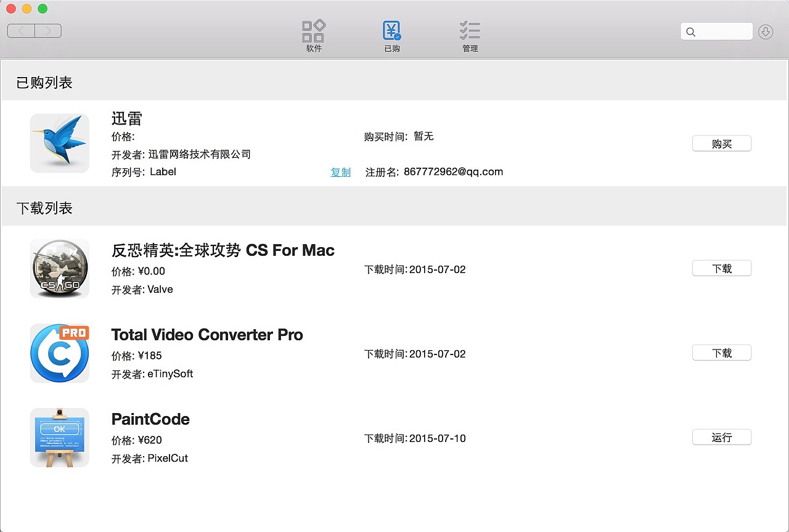The height and width of the screenshot is (532, 789).
Task: Click the 迅雷 hummingbird app icon
Action: (x=60, y=143)
